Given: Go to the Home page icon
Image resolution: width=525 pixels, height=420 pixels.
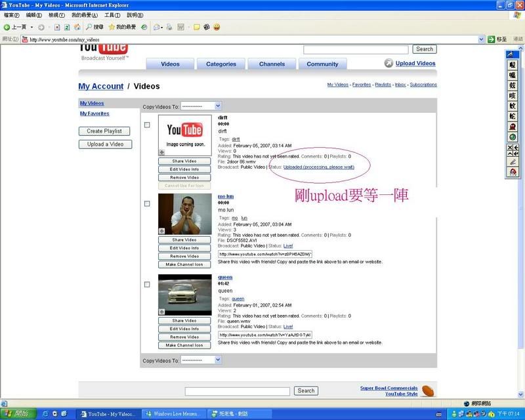Looking at the screenshot, I should click(77, 27).
